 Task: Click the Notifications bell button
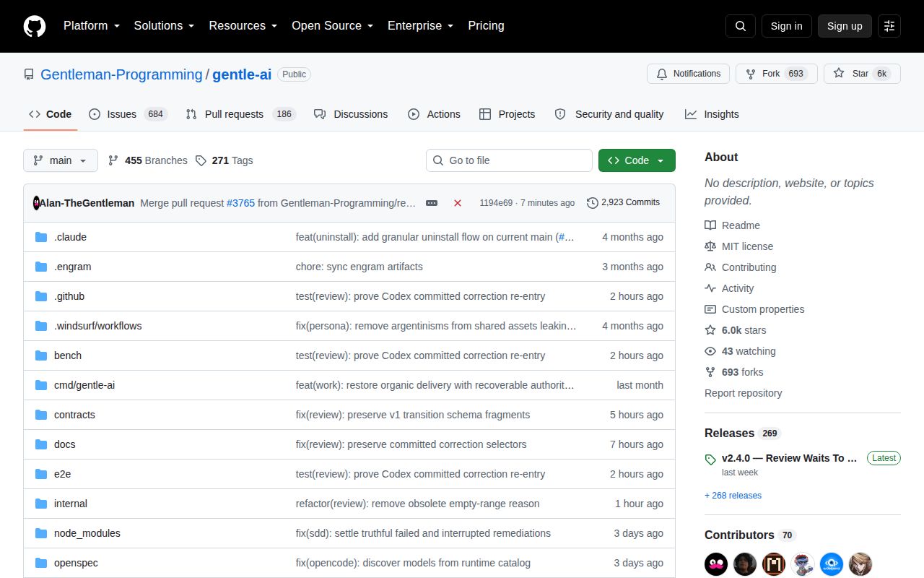pos(689,74)
